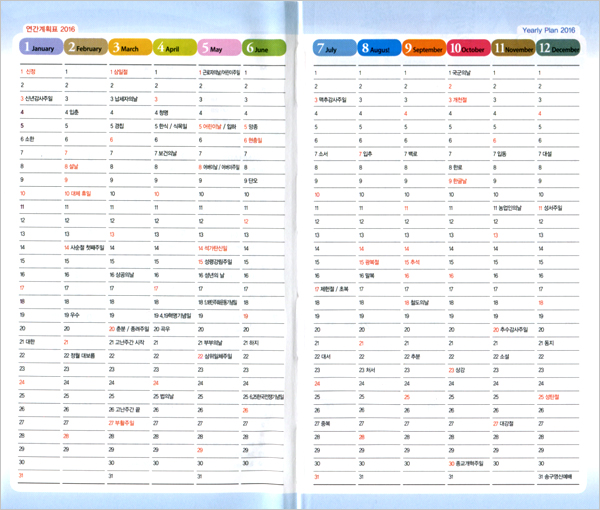Select July '17 제헌절 / 초복' entry
This screenshot has height=510, width=600.
click(x=332, y=289)
